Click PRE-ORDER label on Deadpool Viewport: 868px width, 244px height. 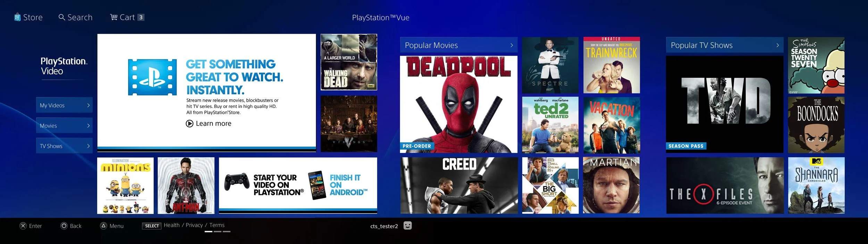click(417, 146)
